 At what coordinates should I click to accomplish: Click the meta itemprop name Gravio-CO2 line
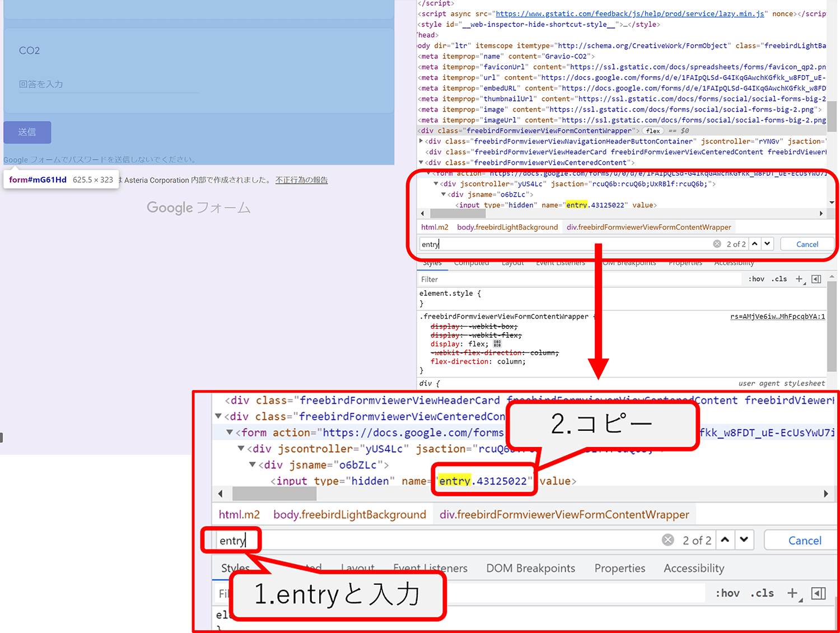506,56
